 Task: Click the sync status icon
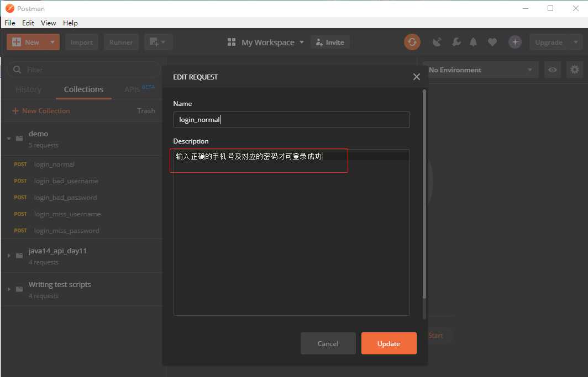point(412,42)
